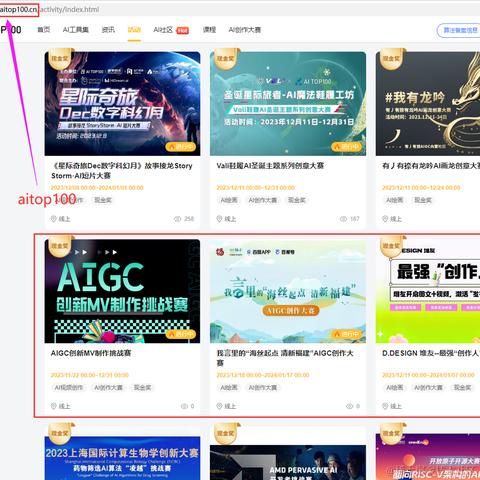Click the 进行中 flame badge on the 海丝起点 banner
This screenshot has width=480, height=480.
pyautogui.click(x=347, y=334)
